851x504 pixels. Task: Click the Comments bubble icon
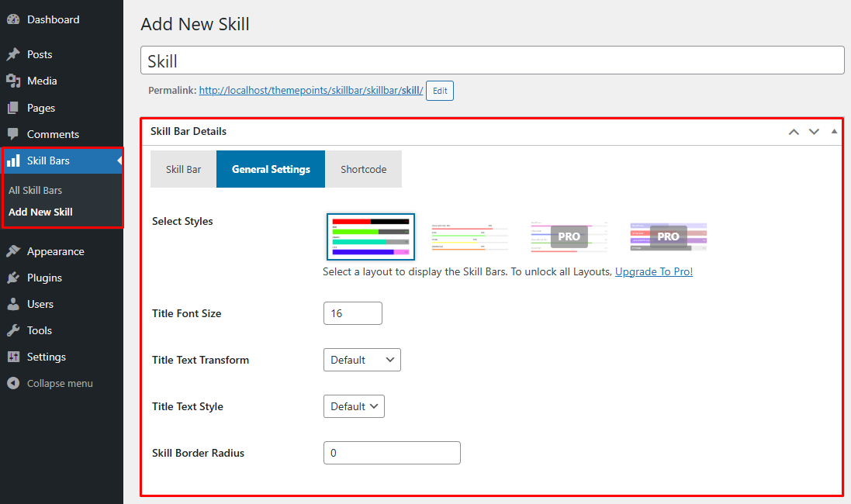13,134
